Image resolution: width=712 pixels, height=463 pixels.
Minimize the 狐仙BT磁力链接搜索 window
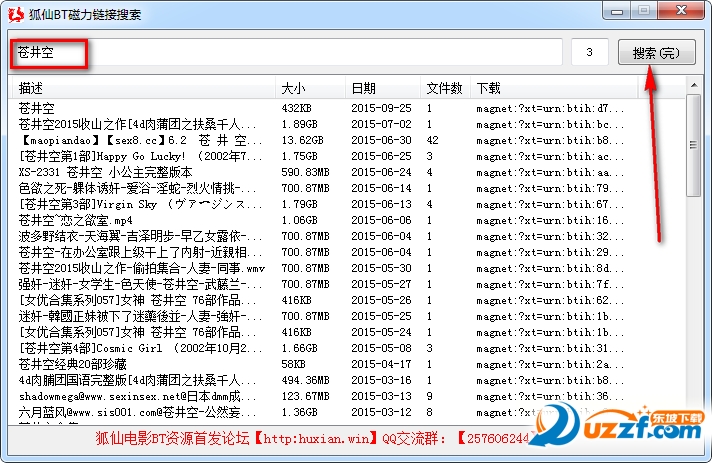point(617,11)
